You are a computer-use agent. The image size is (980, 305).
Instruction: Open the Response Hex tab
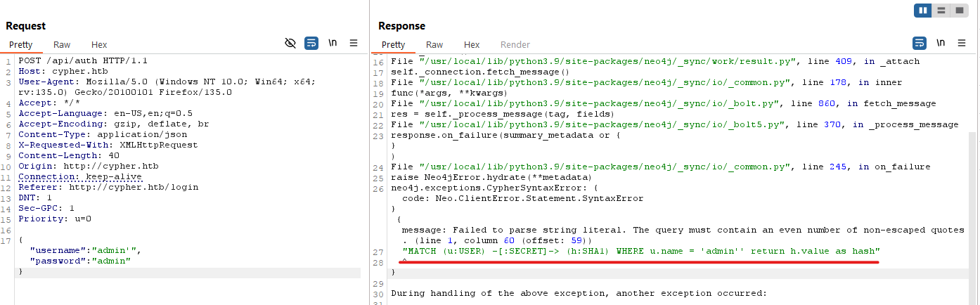[x=472, y=44]
